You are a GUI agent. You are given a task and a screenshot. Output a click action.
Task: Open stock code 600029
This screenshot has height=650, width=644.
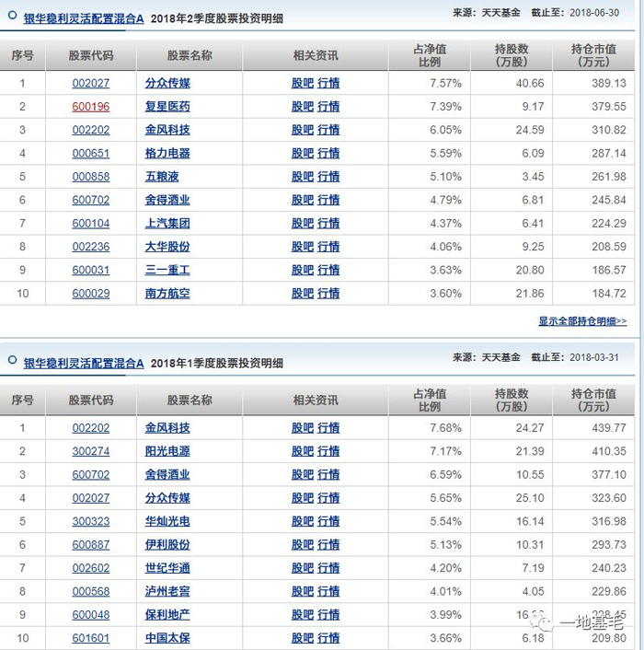tap(91, 294)
